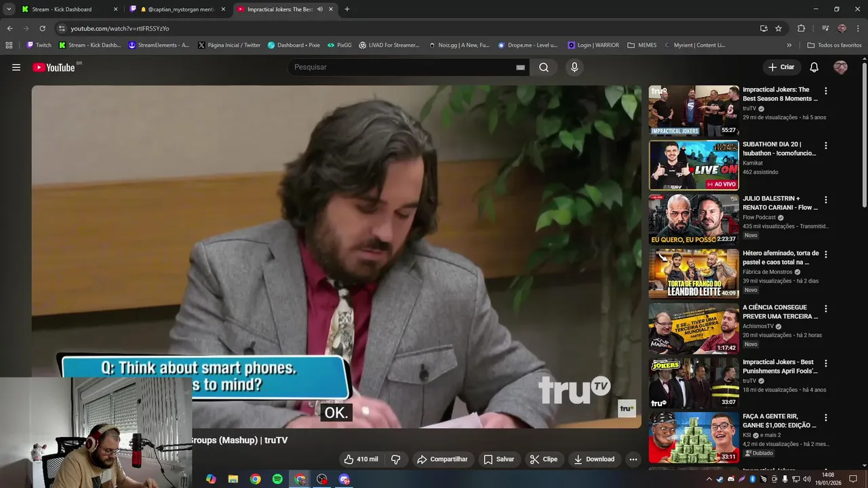
Task: Open more actions ellipsis below video
Action: [633, 459]
